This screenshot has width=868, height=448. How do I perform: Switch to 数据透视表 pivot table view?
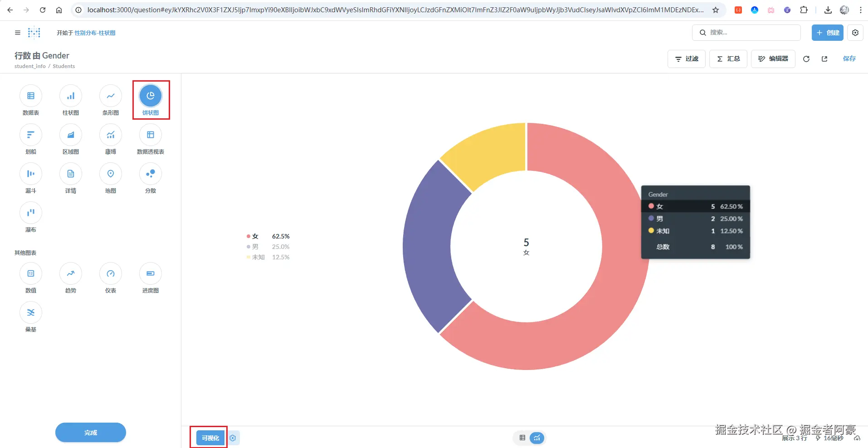pyautogui.click(x=151, y=135)
